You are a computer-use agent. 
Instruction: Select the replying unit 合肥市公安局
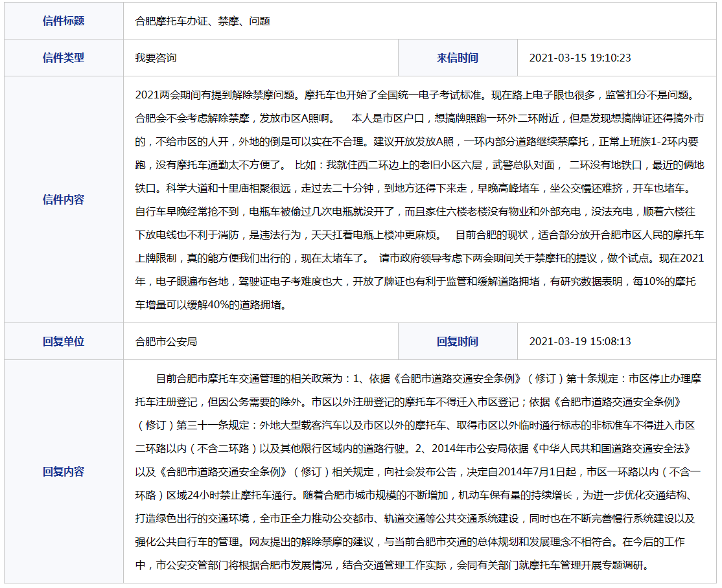166,341
